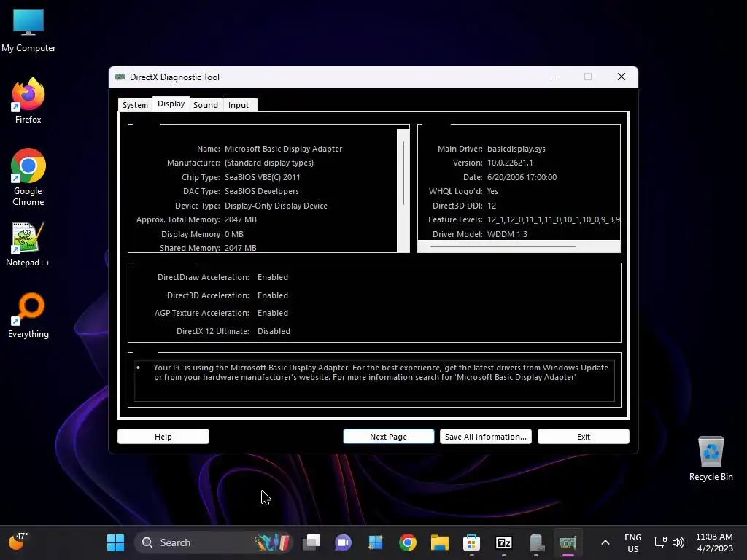Click the Feature Levels value
Viewport: 747px width, 560px height.
click(x=553, y=219)
